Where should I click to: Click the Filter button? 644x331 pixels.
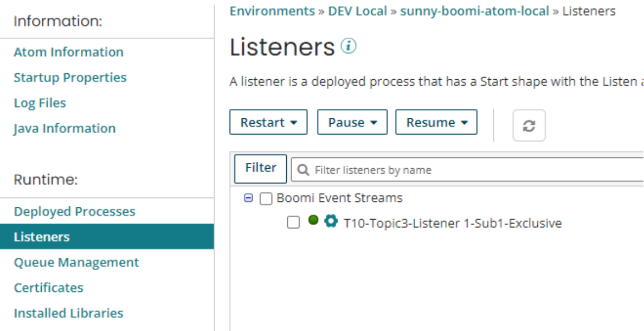(260, 169)
